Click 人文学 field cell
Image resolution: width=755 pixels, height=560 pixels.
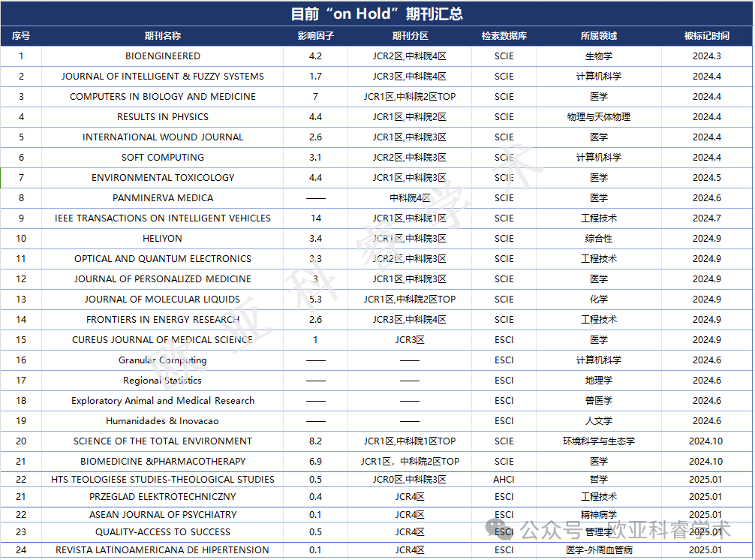tap(598, 420)
